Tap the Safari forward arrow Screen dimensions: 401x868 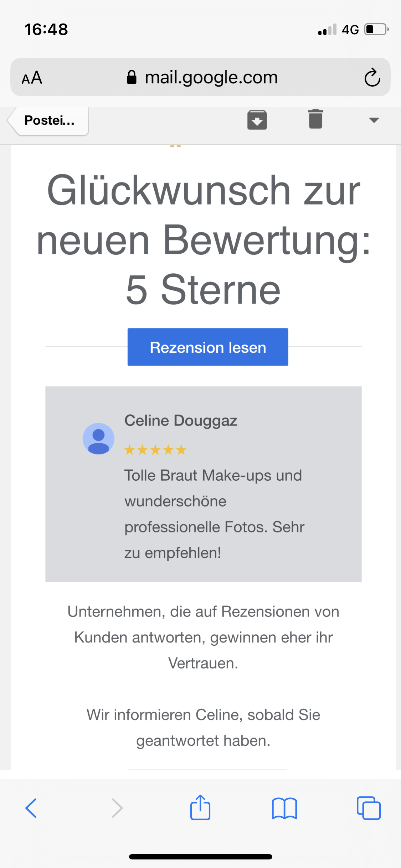[x=117, y=808]
